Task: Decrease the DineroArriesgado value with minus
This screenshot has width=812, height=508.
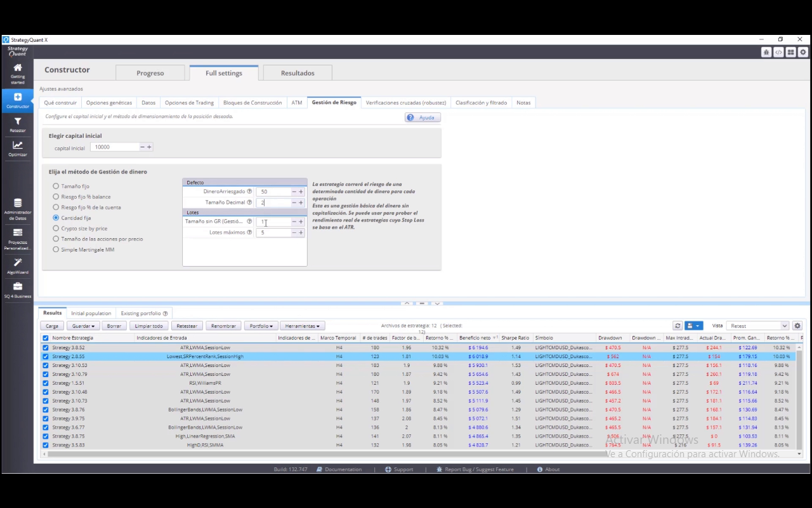Action: (x=294, y=191)
